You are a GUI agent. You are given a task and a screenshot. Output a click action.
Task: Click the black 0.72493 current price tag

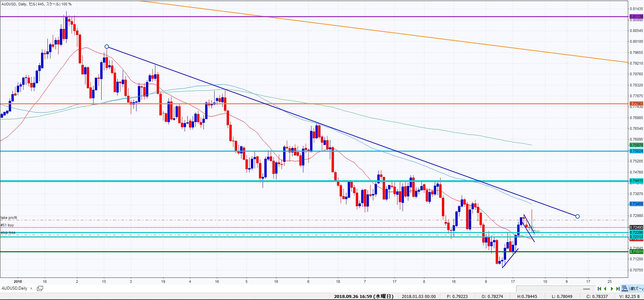[x=636, y=228]
